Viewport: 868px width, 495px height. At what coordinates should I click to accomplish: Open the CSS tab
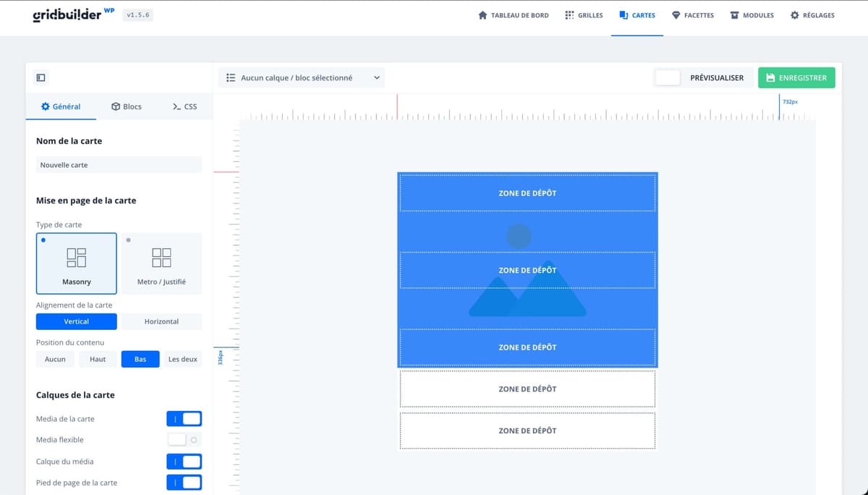click(x=185, y=106)
